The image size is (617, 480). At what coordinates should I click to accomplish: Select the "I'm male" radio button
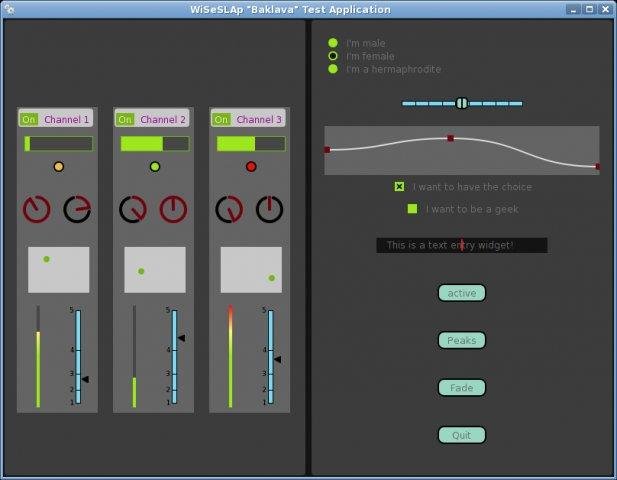[333, 43]
